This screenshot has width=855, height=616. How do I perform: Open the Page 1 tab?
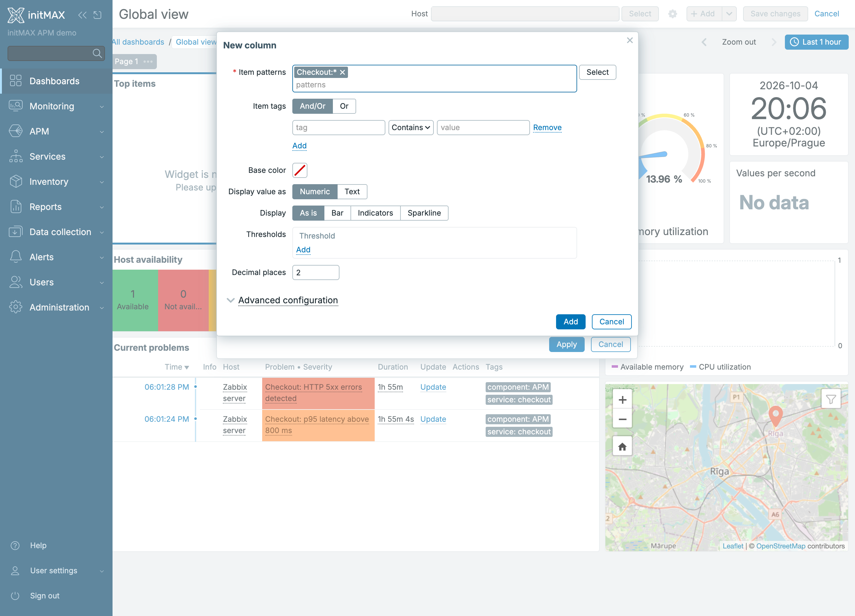[x=126, y=62]
